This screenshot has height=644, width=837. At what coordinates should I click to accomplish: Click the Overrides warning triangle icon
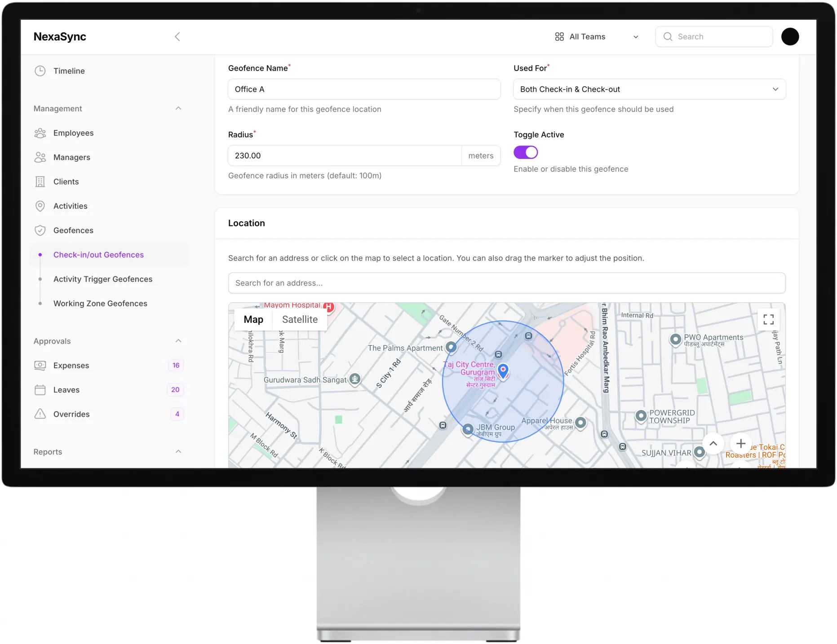pos(40,414)
